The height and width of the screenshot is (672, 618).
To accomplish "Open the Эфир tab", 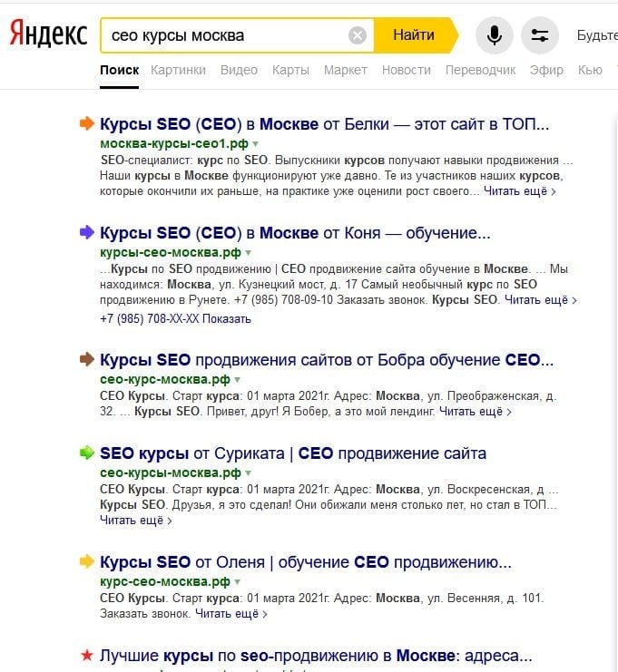I will [x=546, y=70].
